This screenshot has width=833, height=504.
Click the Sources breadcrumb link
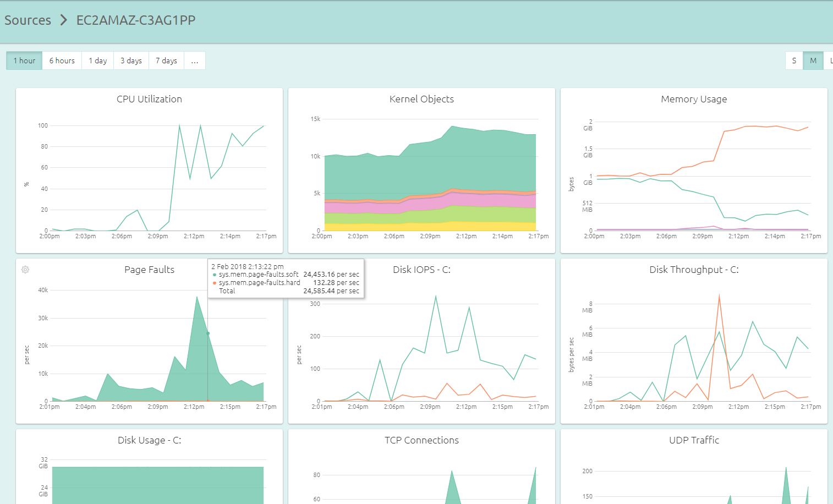coord(28,20)
